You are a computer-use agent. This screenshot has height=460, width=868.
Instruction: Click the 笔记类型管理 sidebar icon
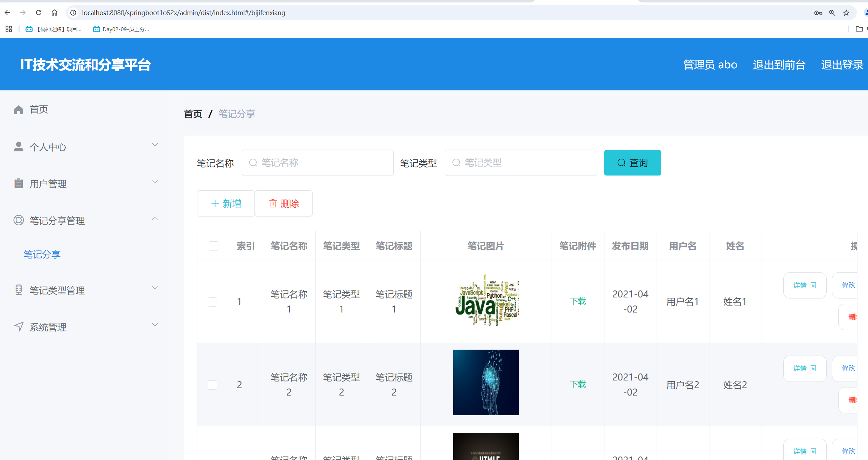tap(19, 290)
